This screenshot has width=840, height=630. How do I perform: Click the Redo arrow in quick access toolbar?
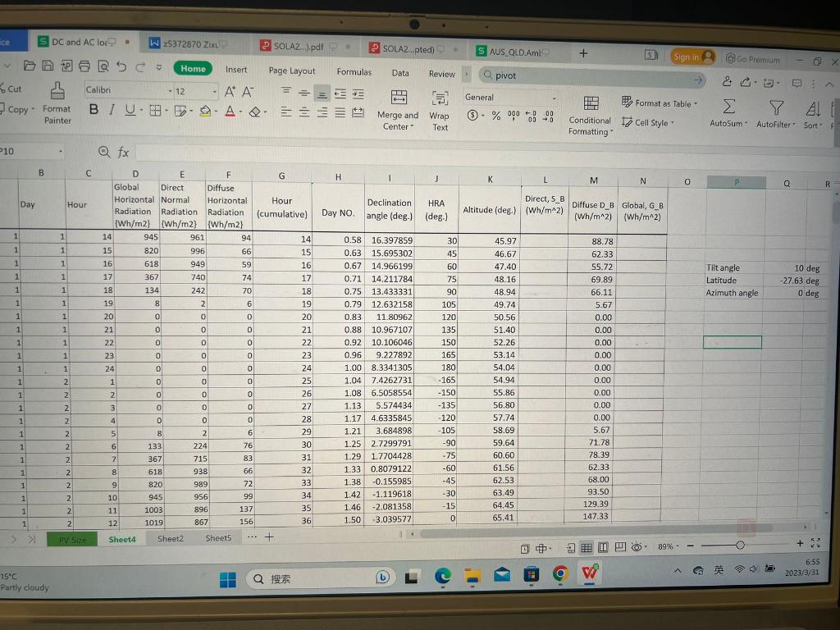coord(140,67)
